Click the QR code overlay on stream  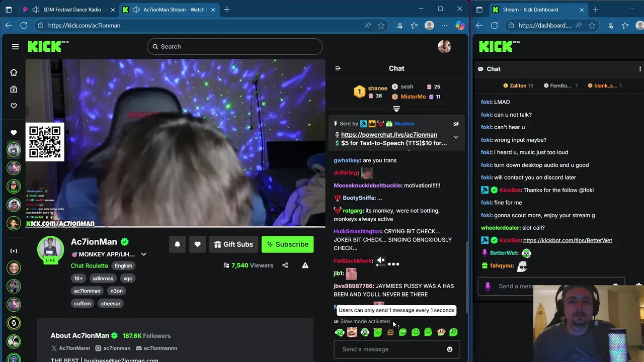pyautogui.click(x=45, y=142)
